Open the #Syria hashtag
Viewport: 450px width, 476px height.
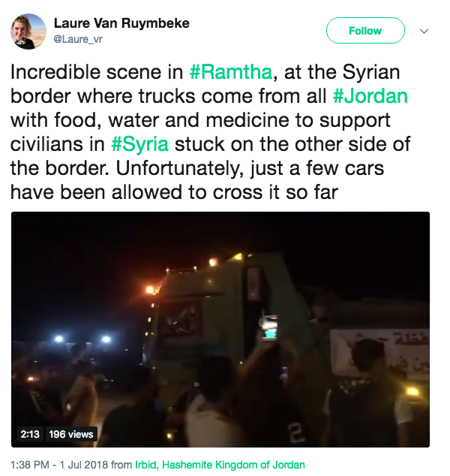pyautogui.click(x=139, y=144)
